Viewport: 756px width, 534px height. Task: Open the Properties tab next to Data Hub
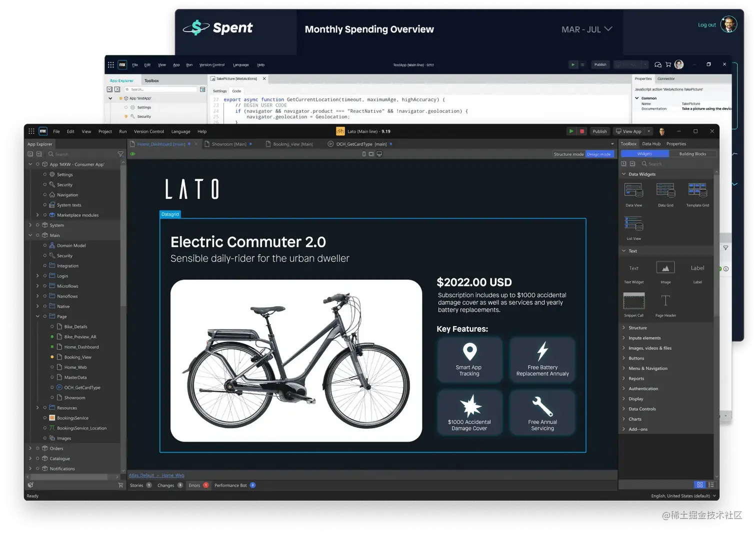676,144
